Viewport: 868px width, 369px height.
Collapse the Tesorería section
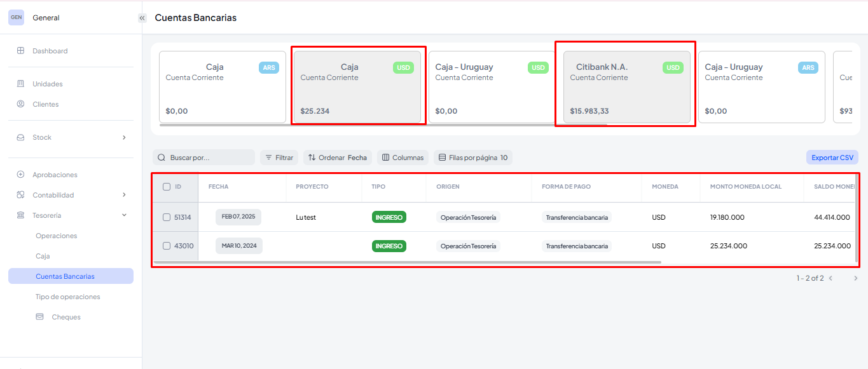[124, 215]
